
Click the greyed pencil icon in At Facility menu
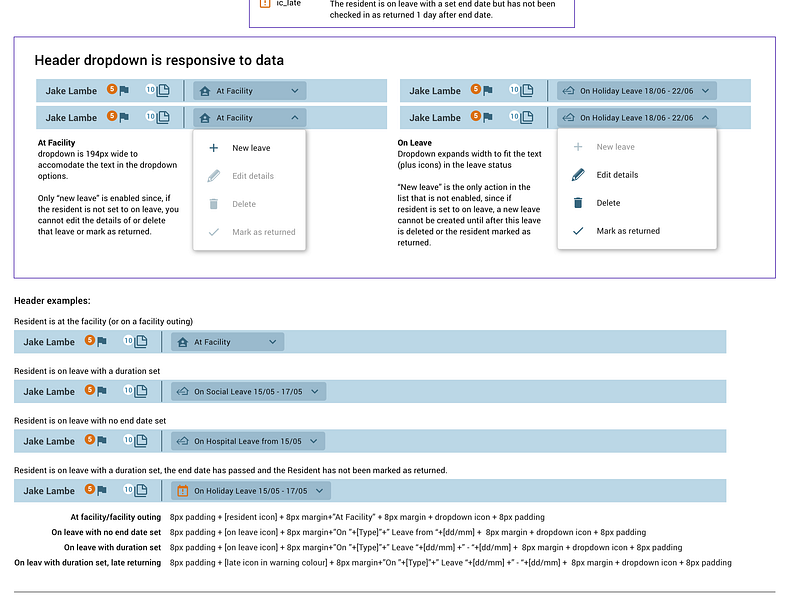[x=214, y=176]
